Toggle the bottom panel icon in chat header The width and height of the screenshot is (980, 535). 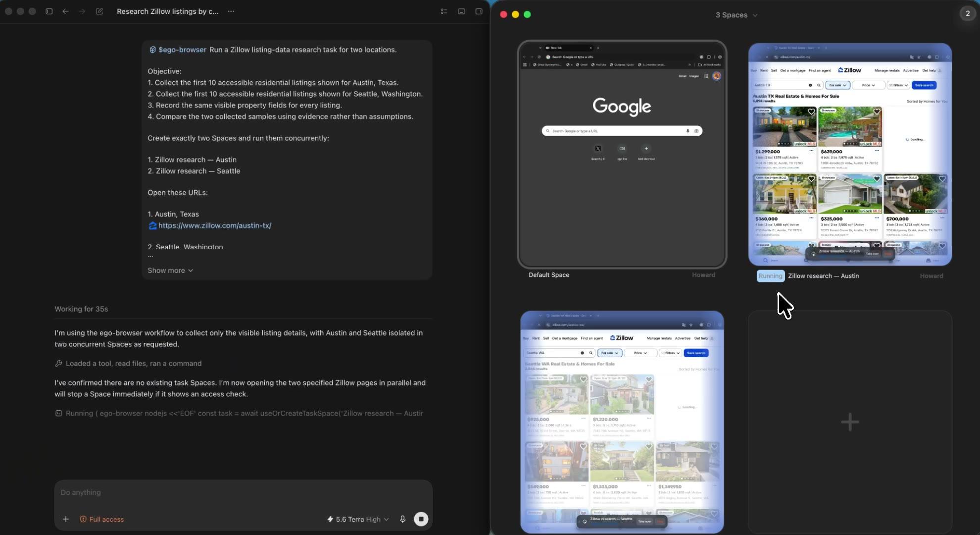click(461, 11)
